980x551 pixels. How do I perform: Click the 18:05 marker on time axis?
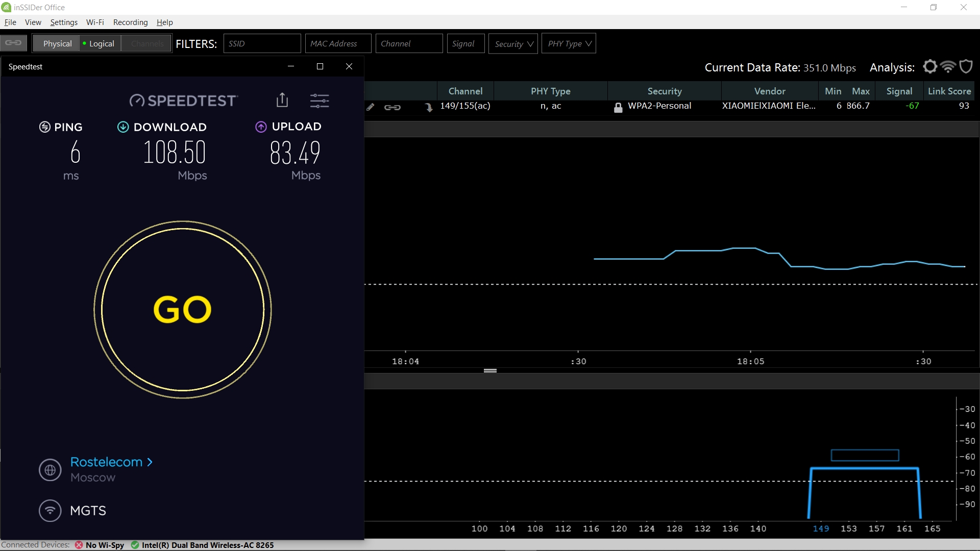click(750, 361)
